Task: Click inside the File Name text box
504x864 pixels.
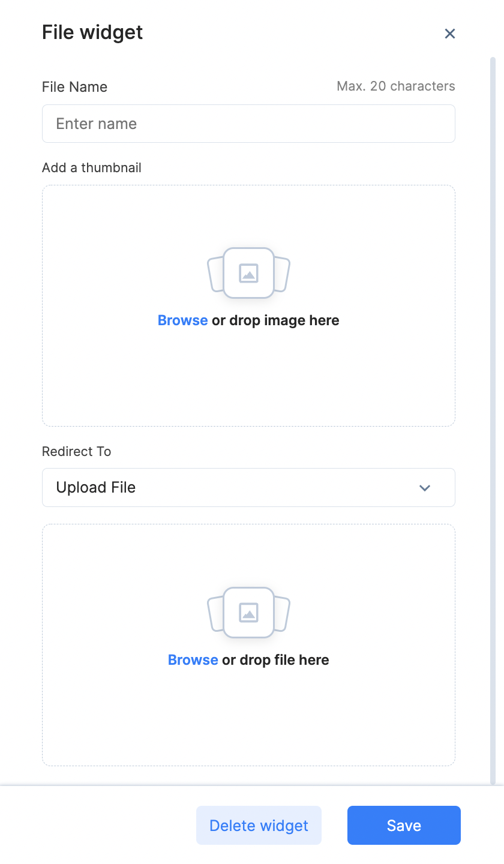Action: tap(248, 124)
